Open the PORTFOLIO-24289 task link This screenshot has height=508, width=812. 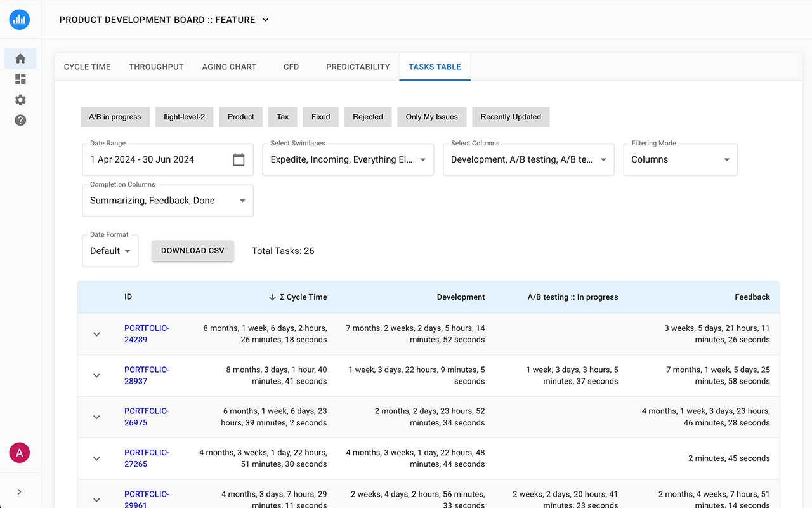(147, 333)
